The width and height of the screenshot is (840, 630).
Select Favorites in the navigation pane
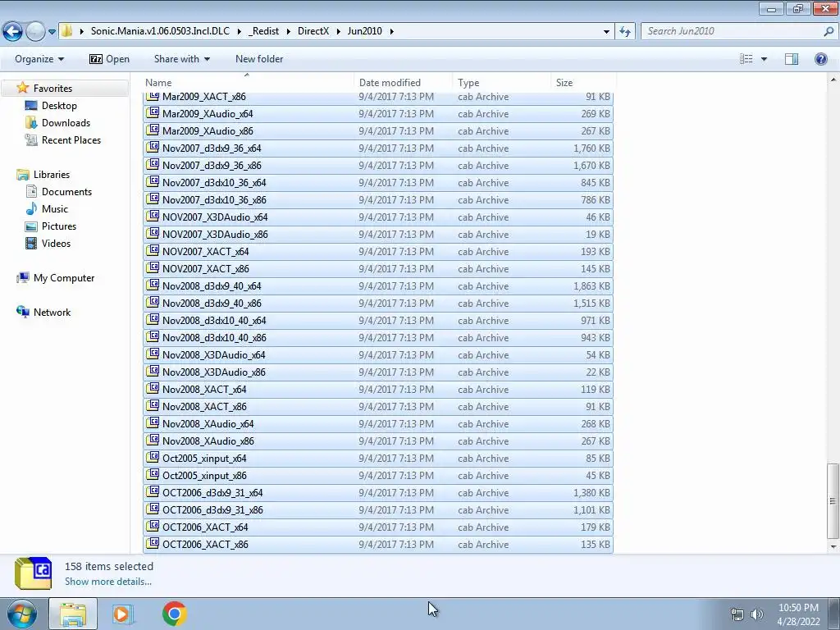point(52,89)
